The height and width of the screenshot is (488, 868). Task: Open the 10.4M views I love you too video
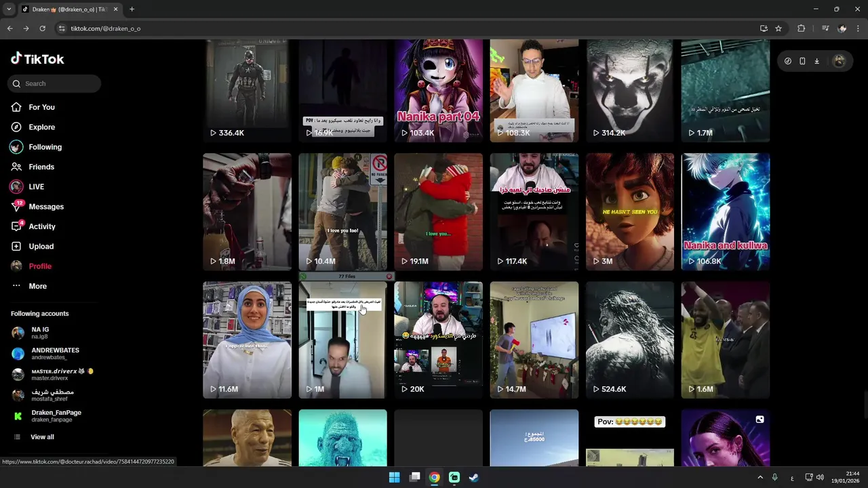pyautogui.click(x=342, y=211)
